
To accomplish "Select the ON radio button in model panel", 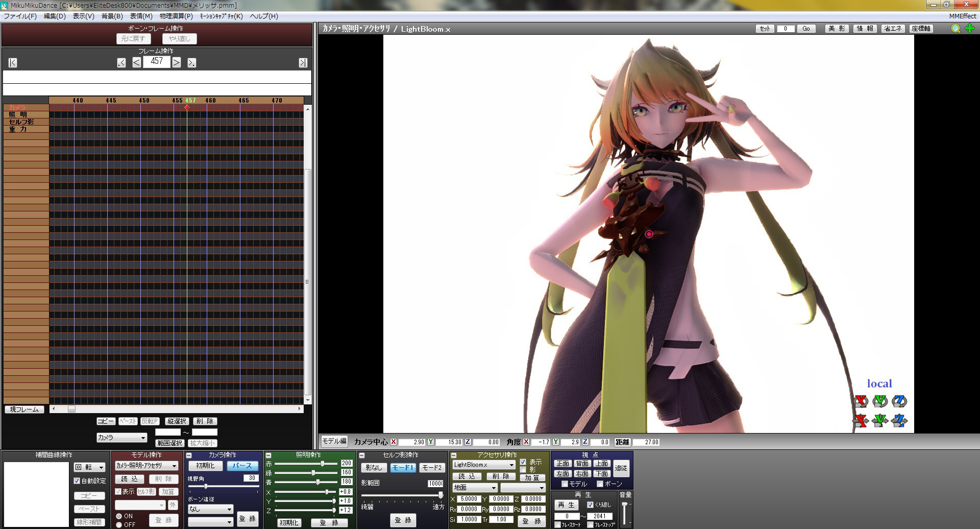I will click(x=119, y=516).
